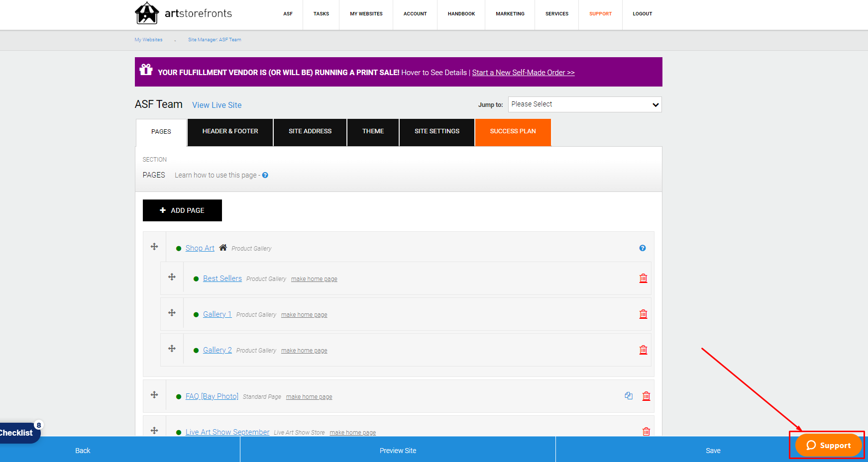Viewport: 868px width, 462px height.
Task: Click the move handle for Gallery 2 row
Action: (172, 349)
